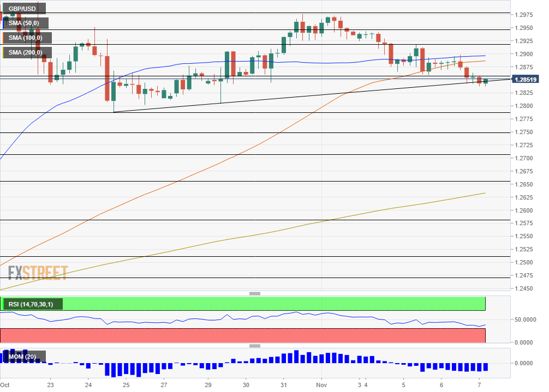This screenshot has height=392, width=549.
Task: Click the 5 date axis label
Action: (403, 385)
